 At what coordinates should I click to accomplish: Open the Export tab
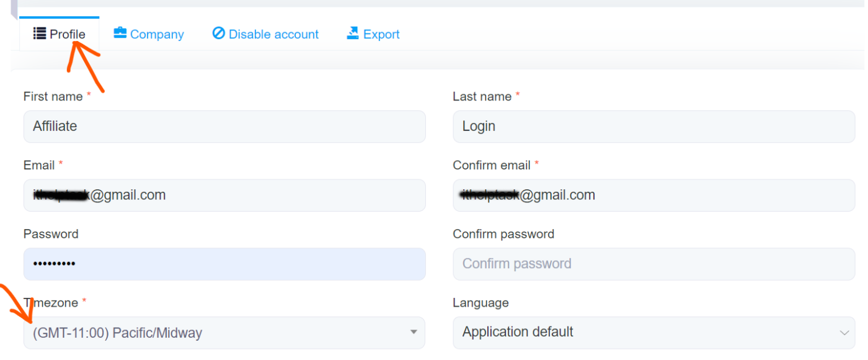click(x=381, y=35)
